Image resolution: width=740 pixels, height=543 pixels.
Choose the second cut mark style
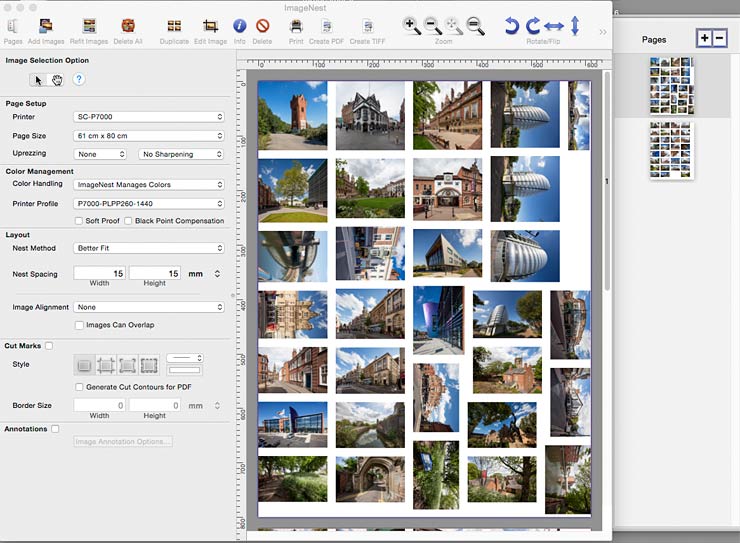click(x=106, y=365)
